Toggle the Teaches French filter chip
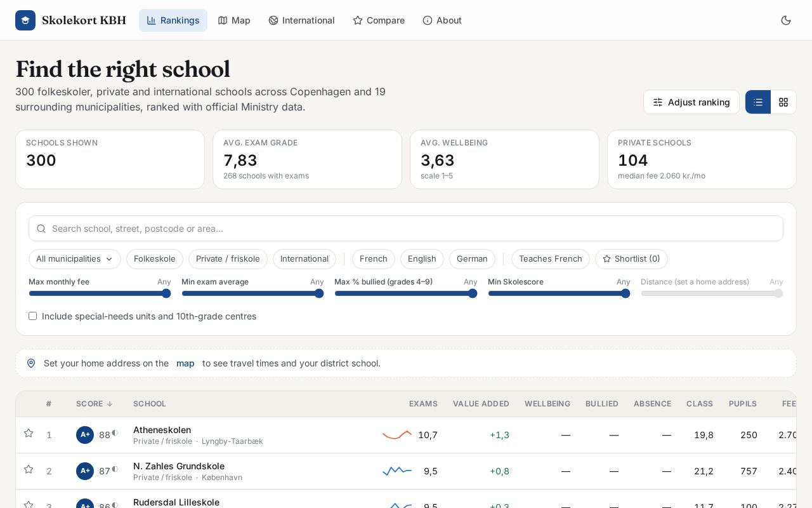 (x=551, y=259)
